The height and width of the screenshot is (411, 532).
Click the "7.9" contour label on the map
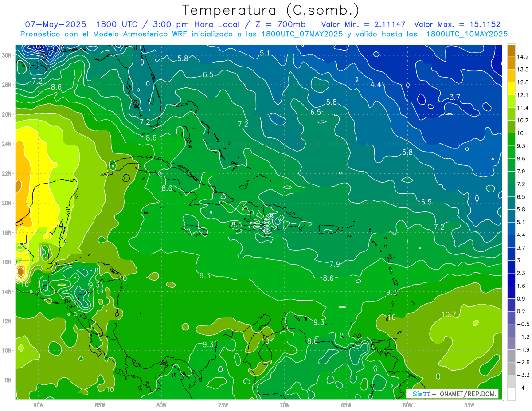[x=335, y=264]
